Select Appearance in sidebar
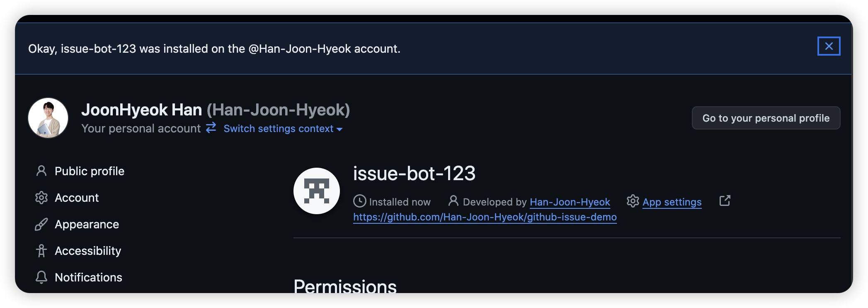Image resolution: width=868 pixels, height=308 pixels. [x=87, y=224]
